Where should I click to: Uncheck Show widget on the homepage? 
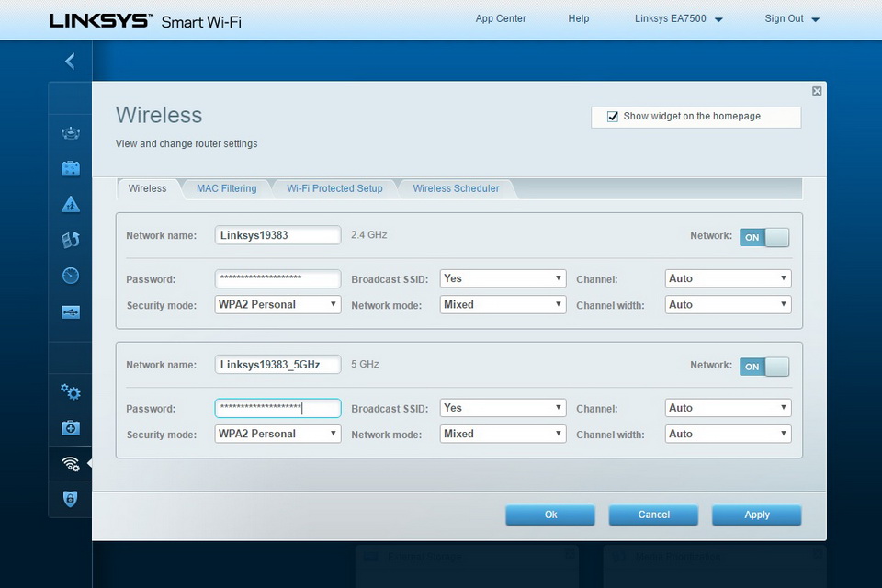pyautogui.click(x=613, y=117)
